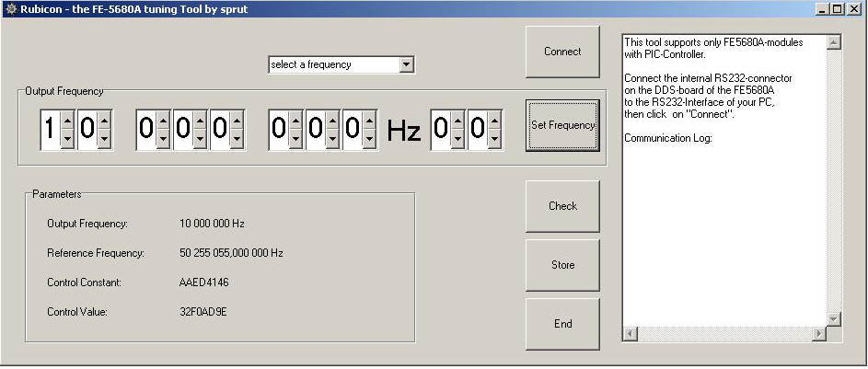Click log's vertical scrollbar down arrow
The height and width of the screenshot is (369, 868).
point(834,318)
